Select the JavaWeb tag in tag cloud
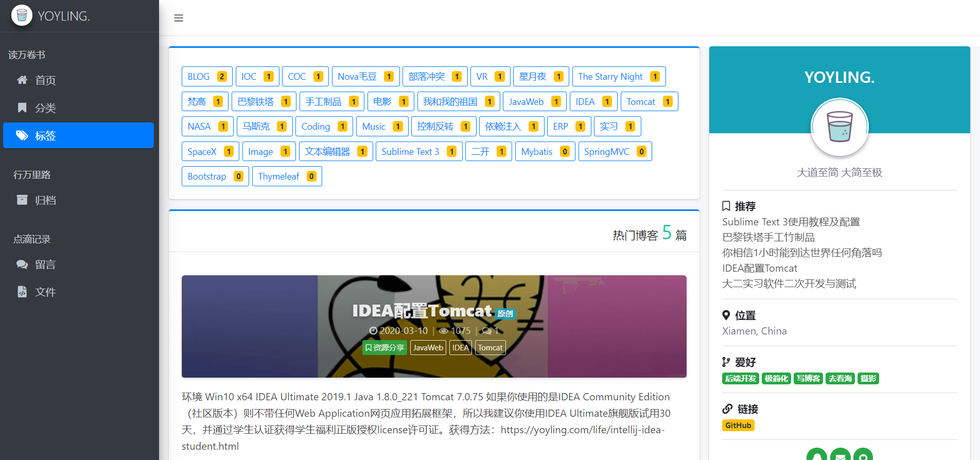The width and height of the screenshot is (980, 460). click(535, 102)
